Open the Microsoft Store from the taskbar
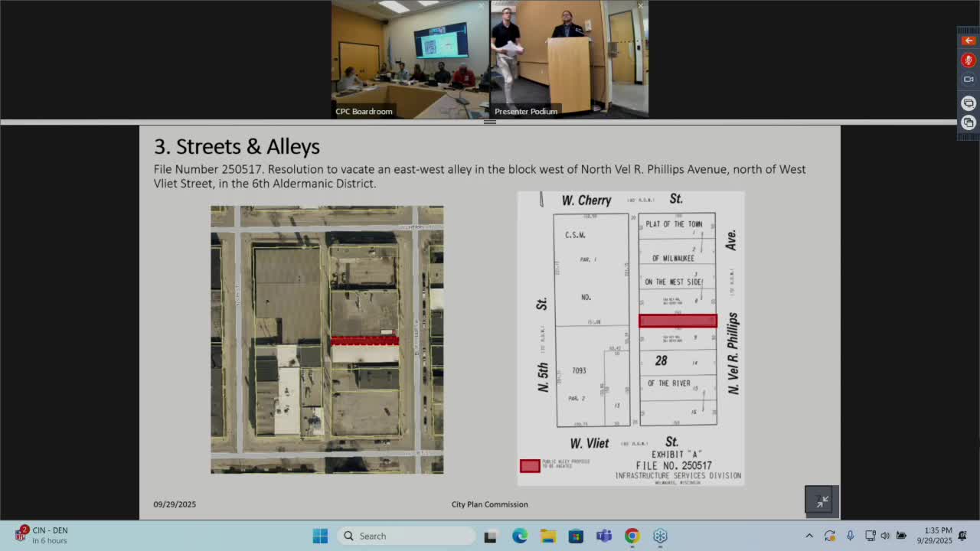The image size is (980, 551). coord(574,536)
